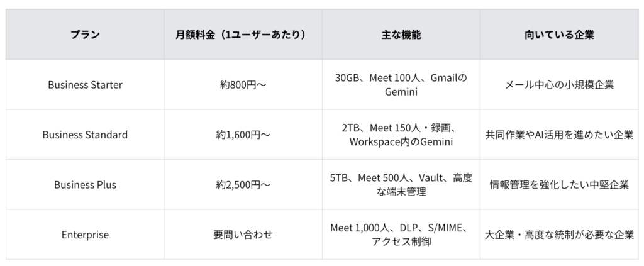Click the 要問い合わせ price cell
The image size is (644, 266).
pyautogui.click(x=243, y=235)
